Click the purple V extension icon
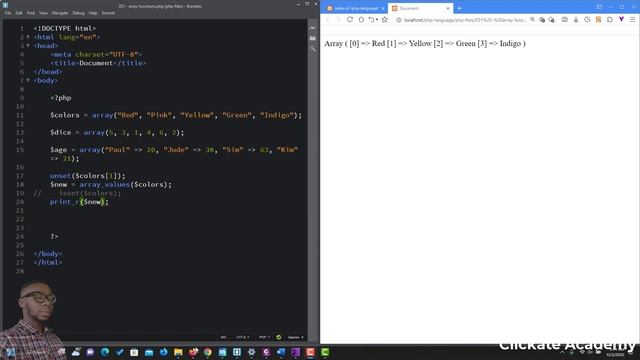 pyautogui.click(x=621, y=20)
